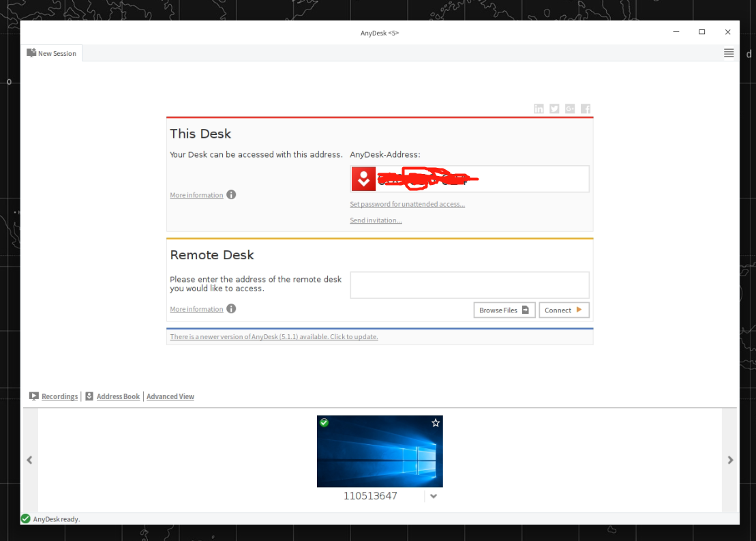
Task: Select the 110513647 session label
Action: (x=370, y=496)
